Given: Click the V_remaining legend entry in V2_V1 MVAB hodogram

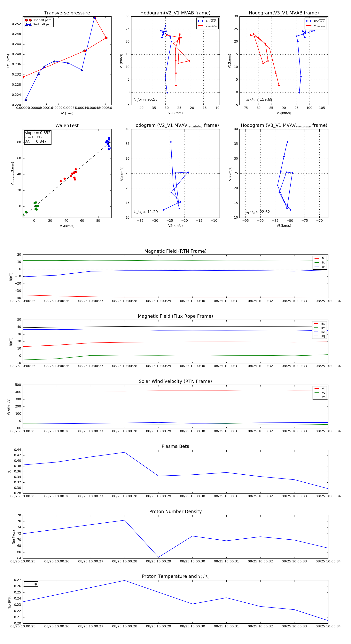Looking at the screenshot, I should pos(207,26).
